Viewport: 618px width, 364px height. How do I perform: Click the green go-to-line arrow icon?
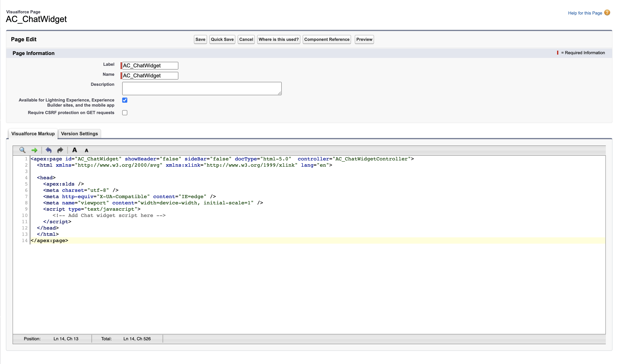pyautogui.click(x=34, y=150)
